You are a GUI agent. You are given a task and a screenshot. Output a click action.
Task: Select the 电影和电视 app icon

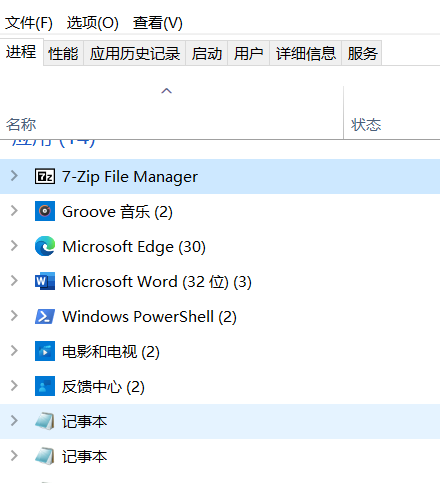click(45, 351)
